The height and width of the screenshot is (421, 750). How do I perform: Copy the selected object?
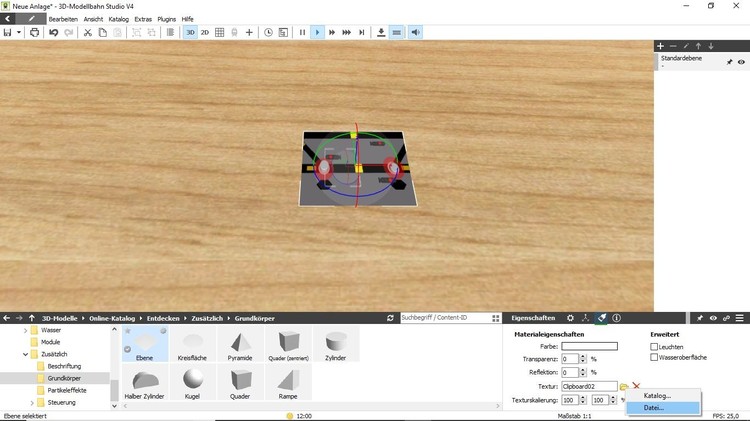pos(102,33)
